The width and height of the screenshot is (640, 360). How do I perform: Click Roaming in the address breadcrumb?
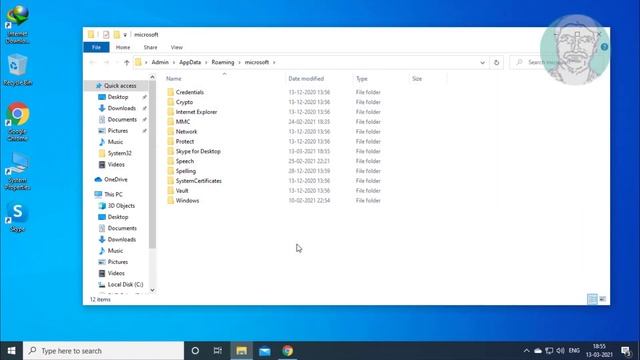click(223, 62)
